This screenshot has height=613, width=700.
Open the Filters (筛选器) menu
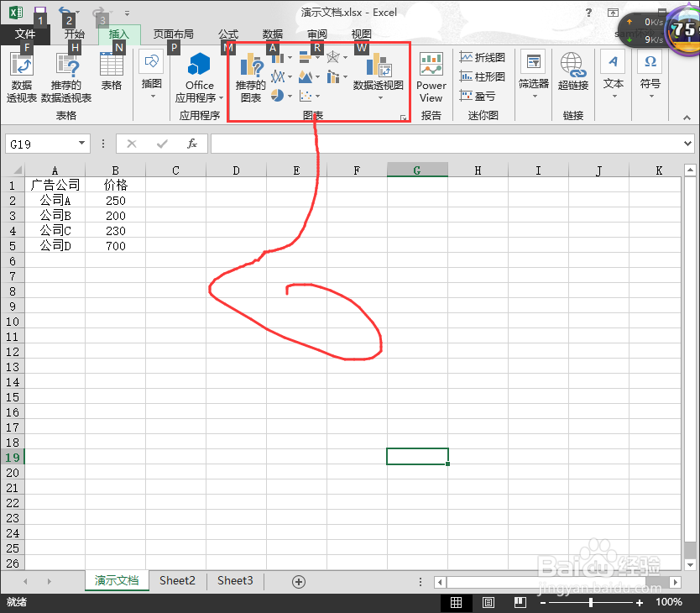pyautogui.click(x=534, y=75)
